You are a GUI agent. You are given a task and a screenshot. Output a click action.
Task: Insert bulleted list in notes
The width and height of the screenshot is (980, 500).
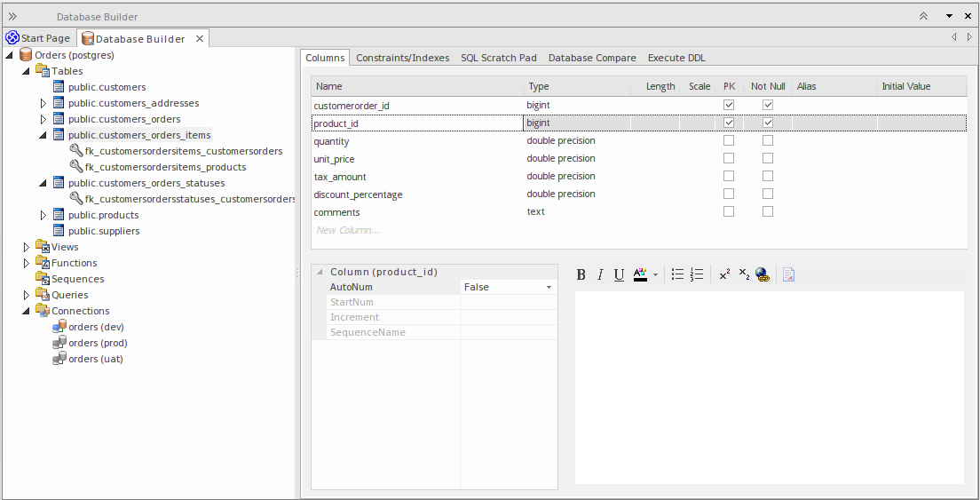(677, 275)
